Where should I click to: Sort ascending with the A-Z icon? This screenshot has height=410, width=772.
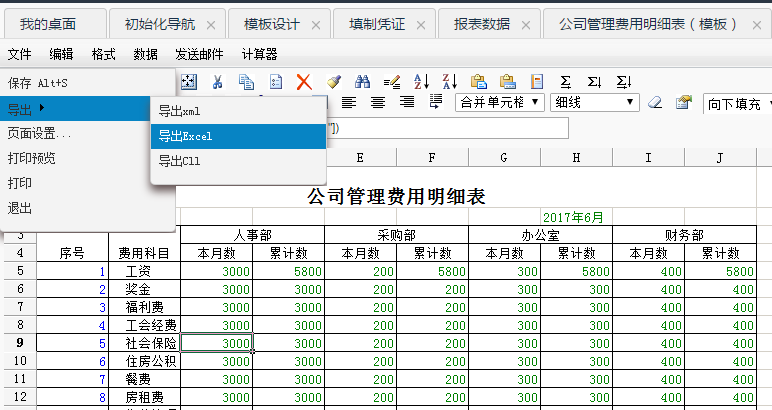coord(421,82)
